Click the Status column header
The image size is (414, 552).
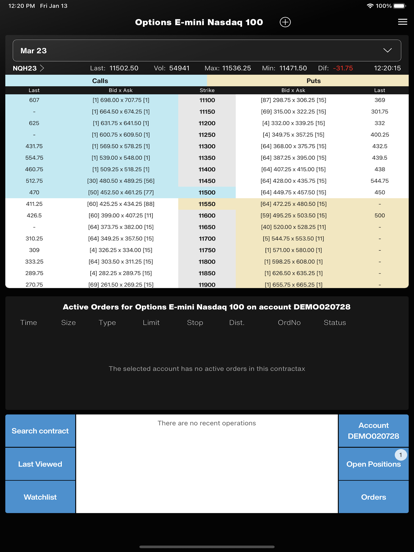[x=335, y=322]
